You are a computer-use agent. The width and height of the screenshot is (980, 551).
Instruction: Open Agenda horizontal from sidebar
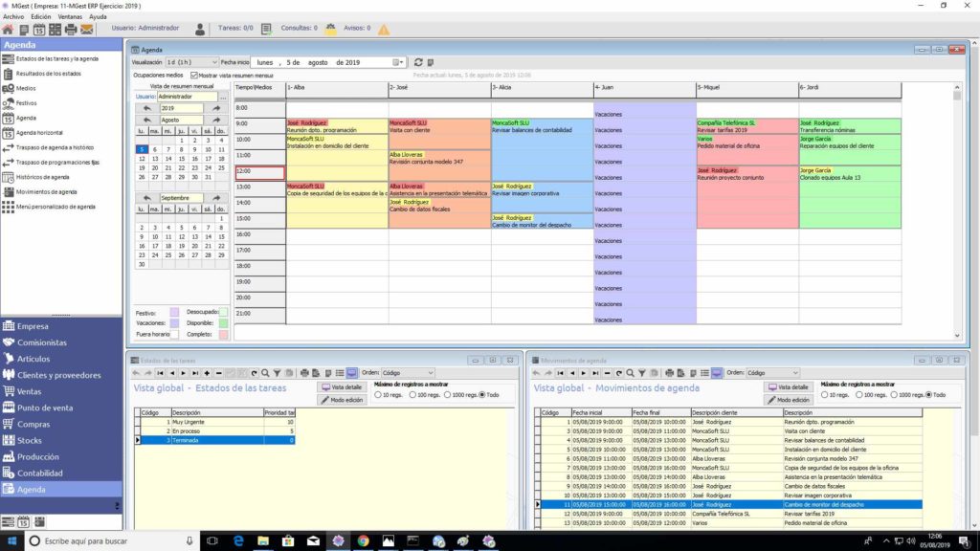click(39, 133)
